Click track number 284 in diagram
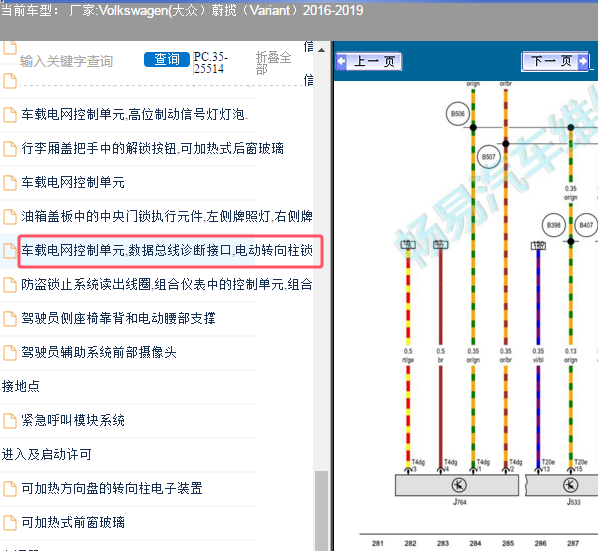 click(x=475, y=543)
